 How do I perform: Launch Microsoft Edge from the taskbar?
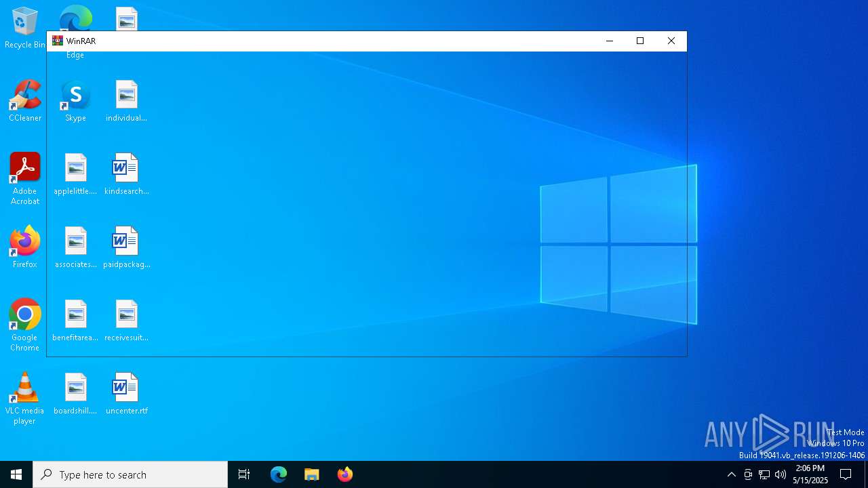click(279, 474)
